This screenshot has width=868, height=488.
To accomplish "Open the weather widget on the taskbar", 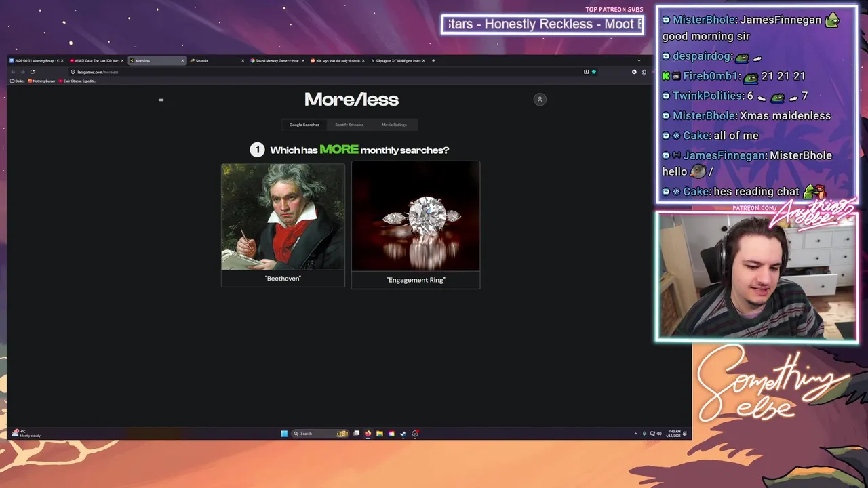I will pyautogui.click(x=27, y=434).
